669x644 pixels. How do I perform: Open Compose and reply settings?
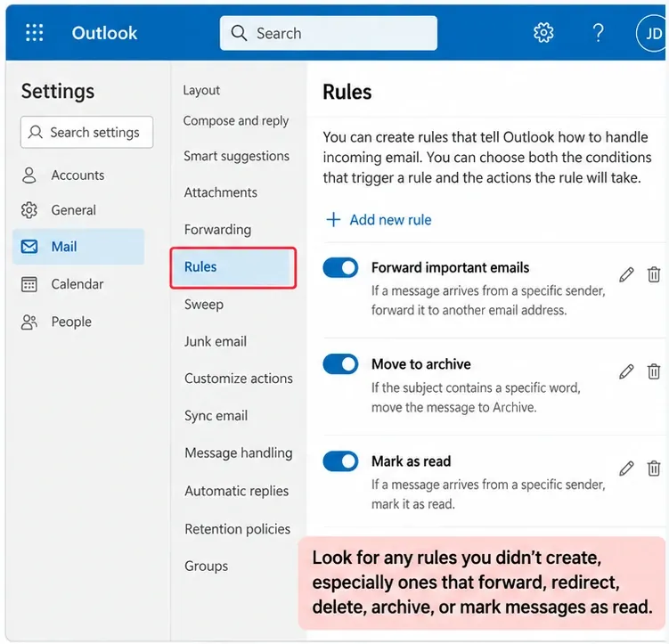tap(236, 121)
